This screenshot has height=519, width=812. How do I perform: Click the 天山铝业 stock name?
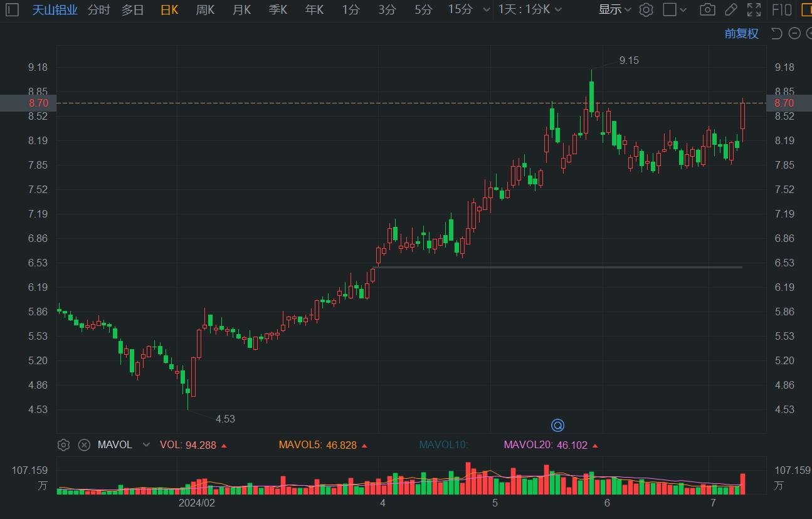click(55, 9)
